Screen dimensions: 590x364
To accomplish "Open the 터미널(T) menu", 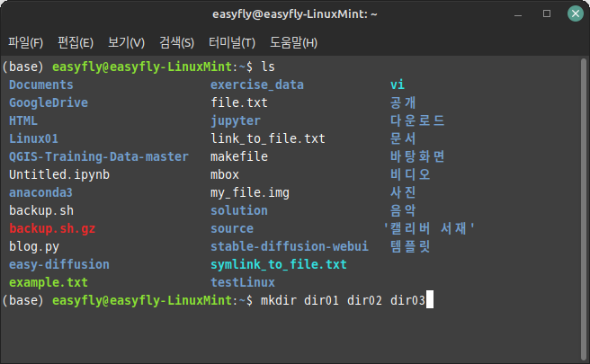I will (232, 42).
